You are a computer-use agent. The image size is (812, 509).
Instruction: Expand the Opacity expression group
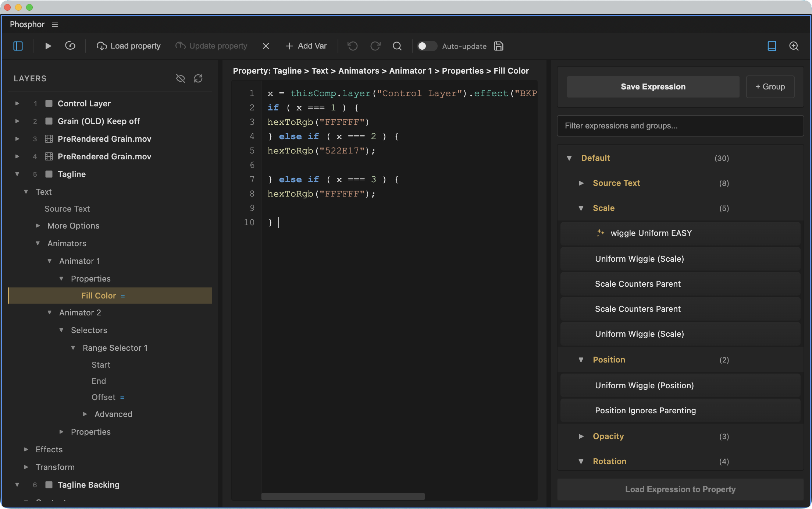581,436
